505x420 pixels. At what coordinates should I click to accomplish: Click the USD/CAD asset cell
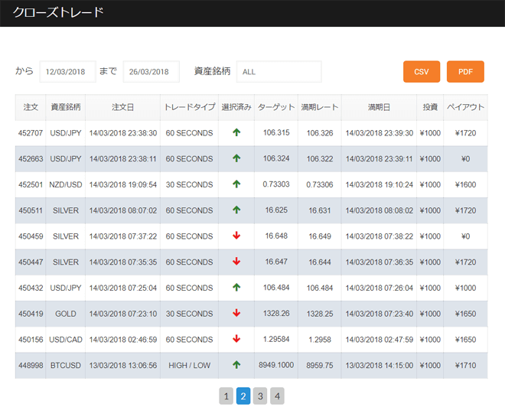(66, 340)
